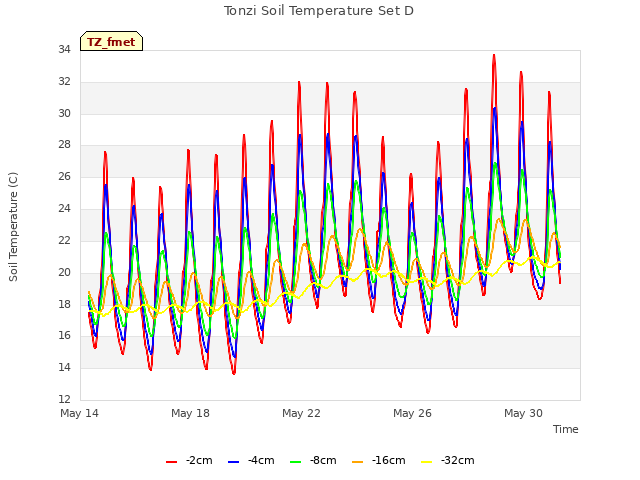Select the -32cm legend label
The image size is (640, 480).
(x=458, y=460)
